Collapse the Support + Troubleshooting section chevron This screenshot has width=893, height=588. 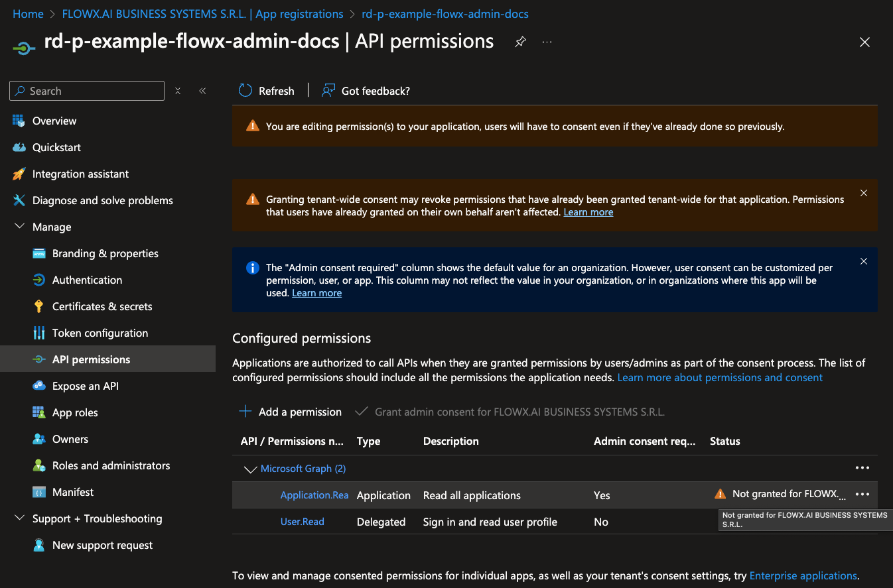click(x=19, y=518)
